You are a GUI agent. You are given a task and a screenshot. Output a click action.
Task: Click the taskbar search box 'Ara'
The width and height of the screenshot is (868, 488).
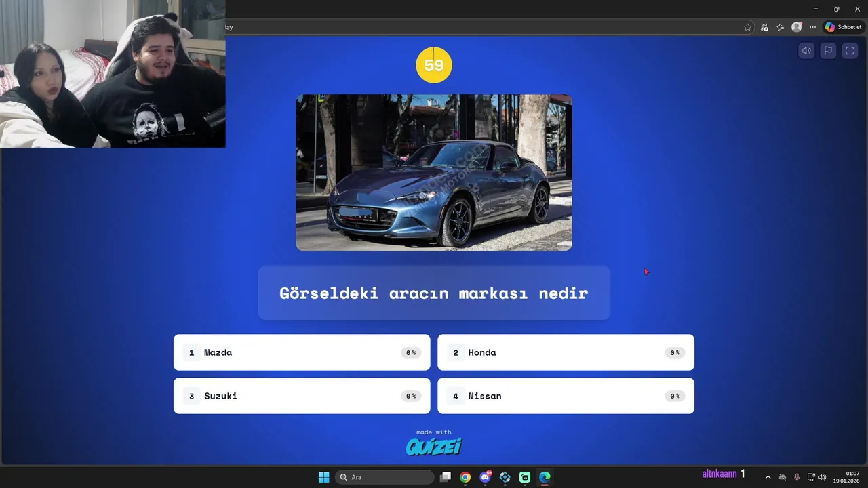384,477
